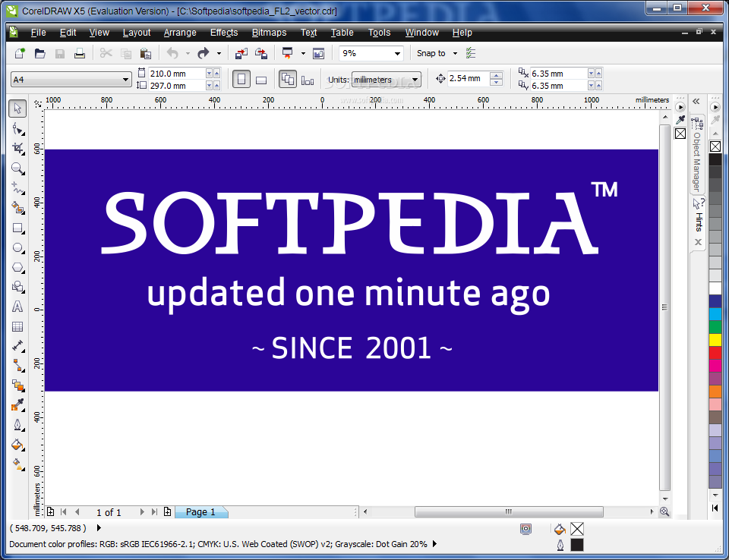Click the Paste icon
The width and height of the screenshot is (729, 560).
[x=146, y=53]
